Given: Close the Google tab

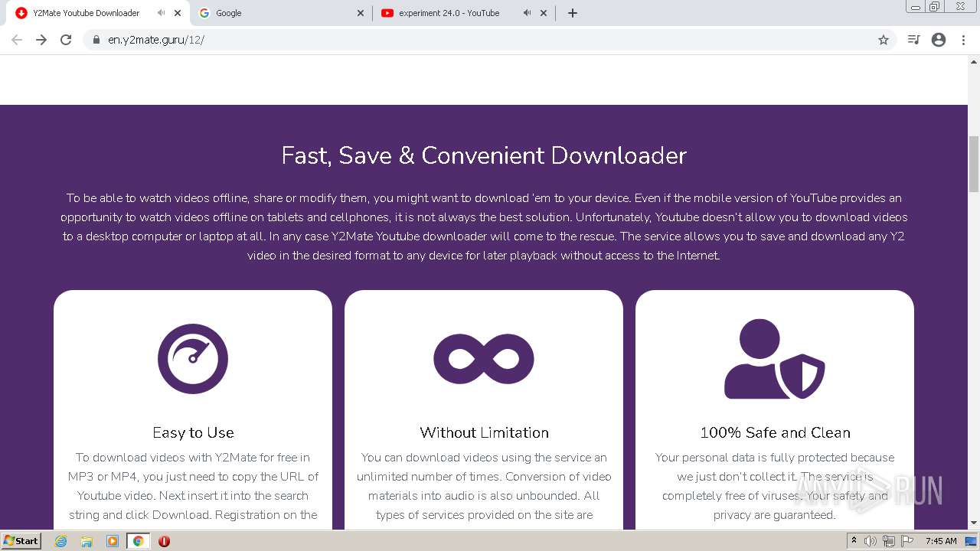Looking at the screenshot, I should tap(361, 13).
